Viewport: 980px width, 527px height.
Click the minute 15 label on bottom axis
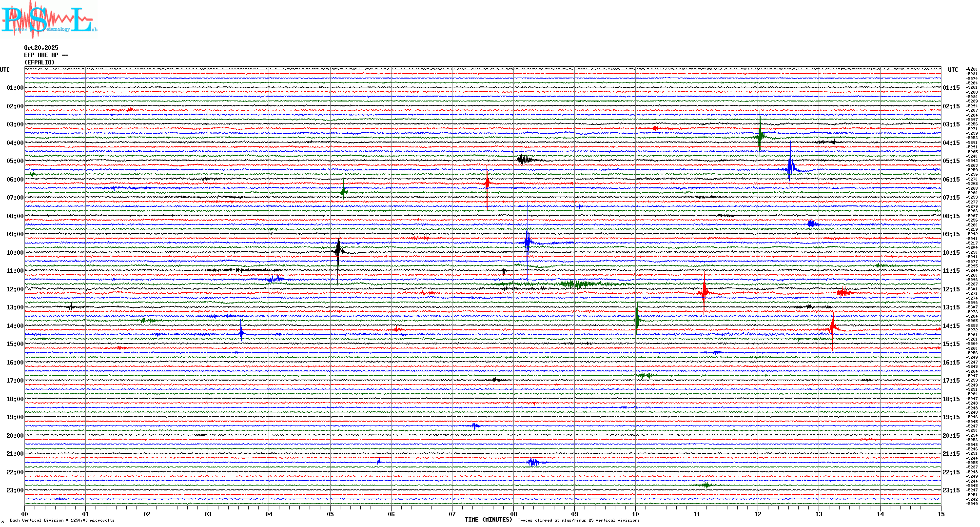[941, 514]
